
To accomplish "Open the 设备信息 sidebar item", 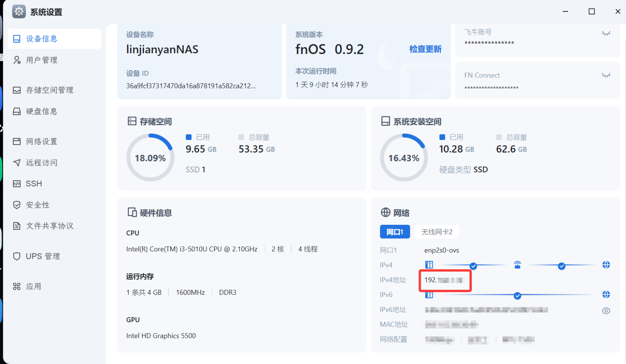I will tap(41, 39).
